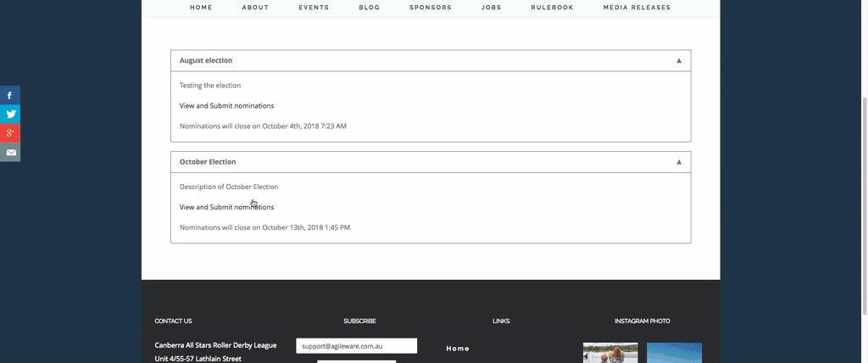Navigate to the Blog page
The image size is (868, 363).
tap(369, 8)
